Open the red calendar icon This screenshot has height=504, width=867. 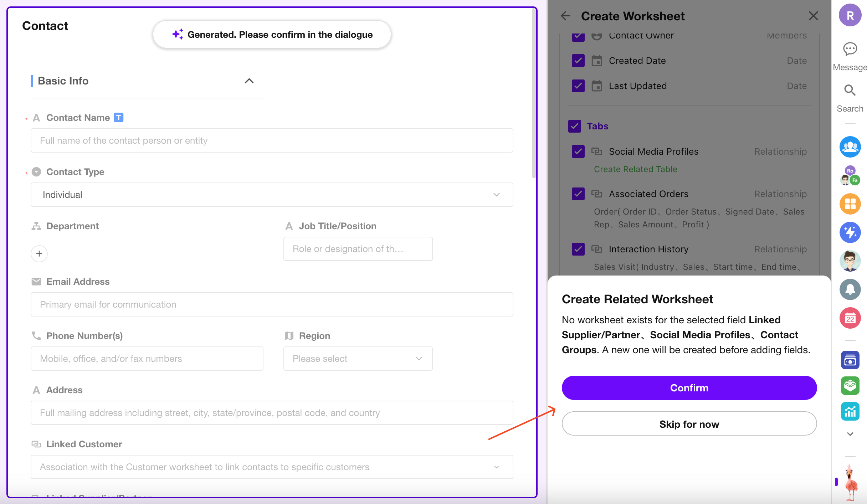[x=850, y=318]
